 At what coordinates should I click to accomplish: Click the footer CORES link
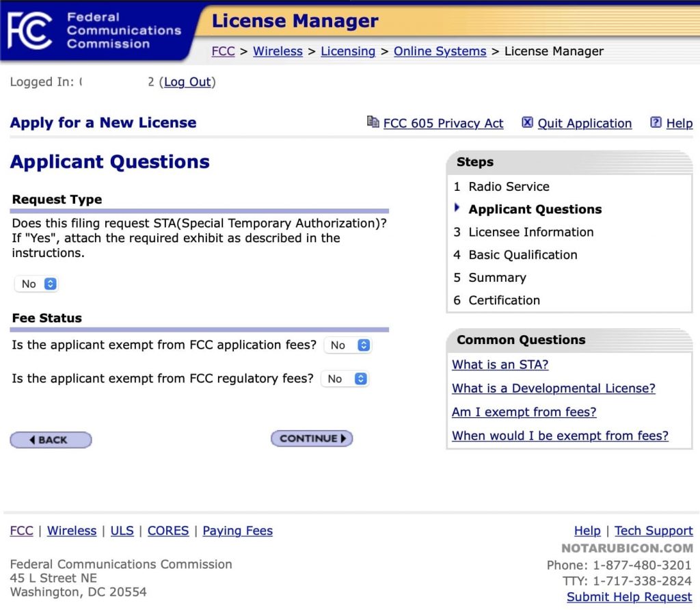[168, 531]
